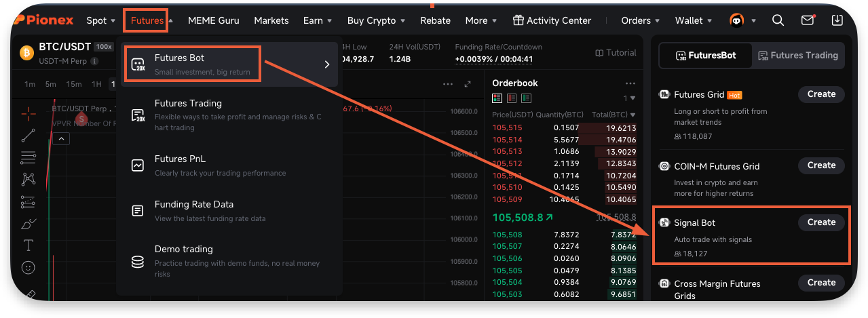Image resolution: width=868 pixels, height=318 pixels.
Task: Sort orderbook by Total(BTC) column
Action: 614,115
